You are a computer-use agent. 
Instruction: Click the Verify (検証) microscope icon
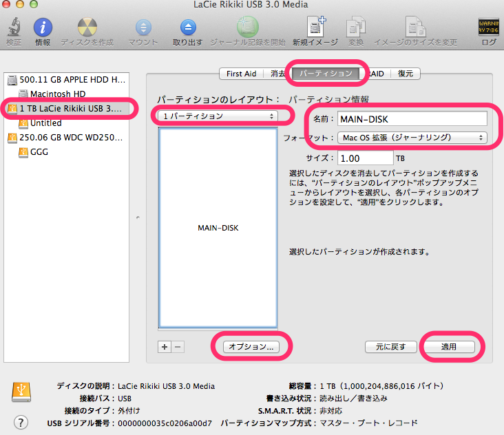click(14, 27)
